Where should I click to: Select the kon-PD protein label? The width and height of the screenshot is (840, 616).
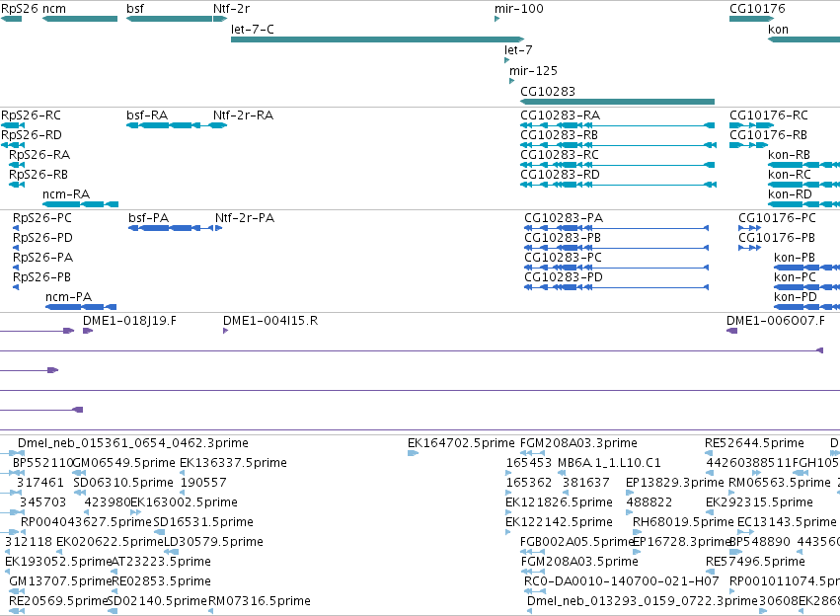point(795,297)
